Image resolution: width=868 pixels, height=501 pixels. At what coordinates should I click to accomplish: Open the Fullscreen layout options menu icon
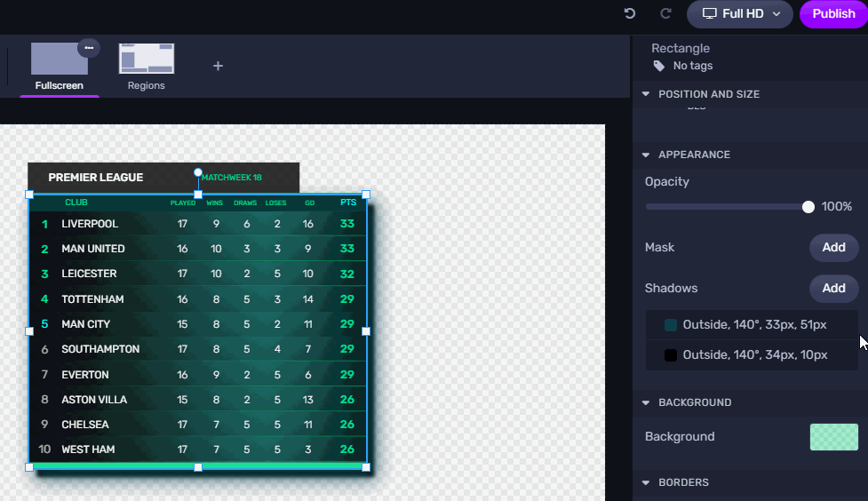tap(89, 48)
